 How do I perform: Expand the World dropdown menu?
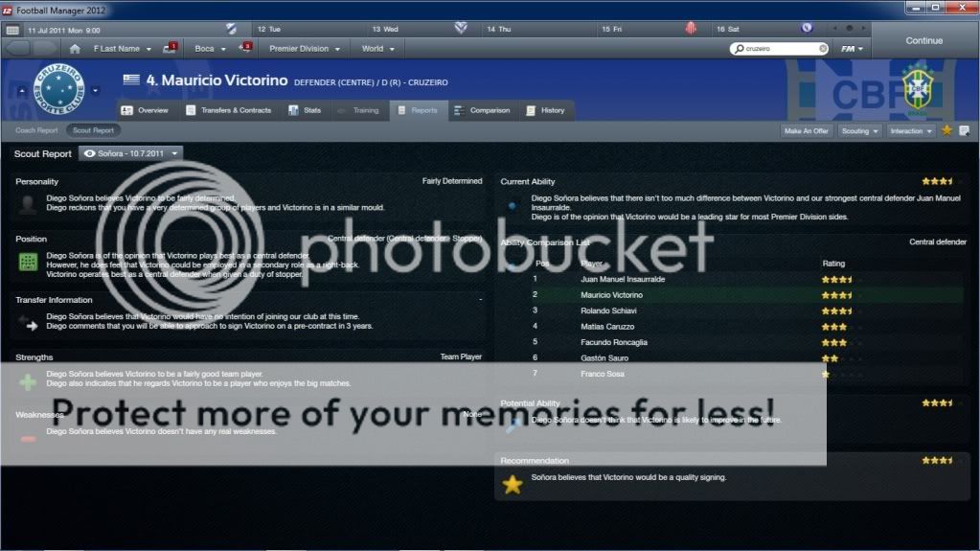tap(378, 49)
